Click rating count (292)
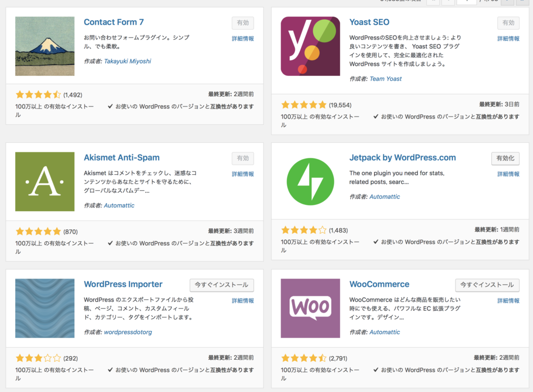 pos(70,358)
